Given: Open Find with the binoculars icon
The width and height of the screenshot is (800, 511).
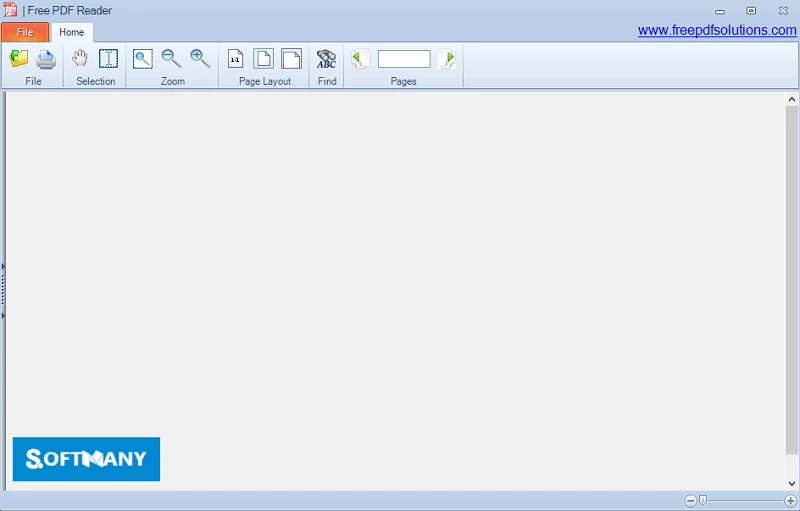Looking at the screenshot, I should pyautogui.click(x=327, y=59).
